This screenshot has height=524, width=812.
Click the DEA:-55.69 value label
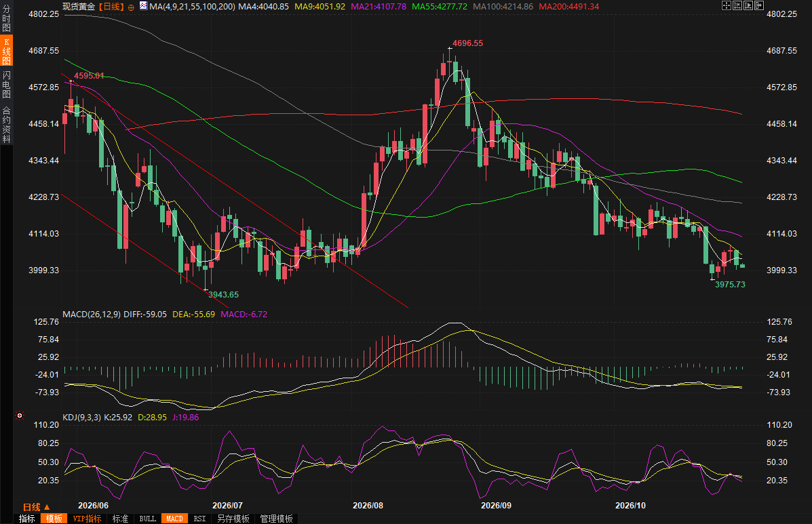coord(194,315)
